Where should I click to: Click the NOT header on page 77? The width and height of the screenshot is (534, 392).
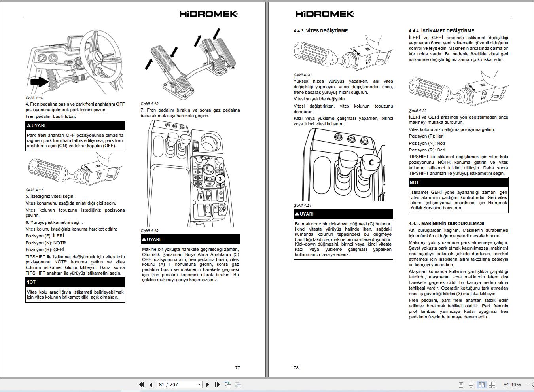(75, 282)
